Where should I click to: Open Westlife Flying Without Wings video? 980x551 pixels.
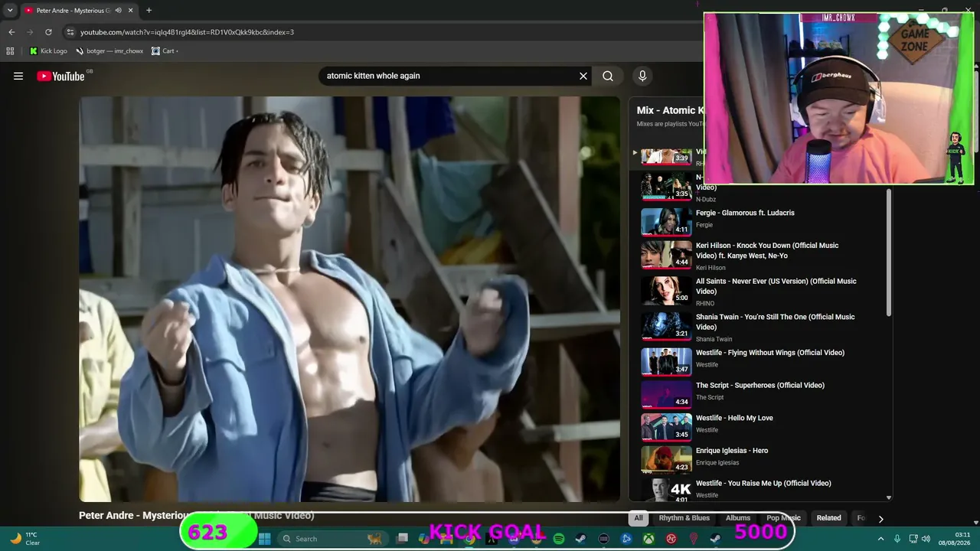pos(770,353)
